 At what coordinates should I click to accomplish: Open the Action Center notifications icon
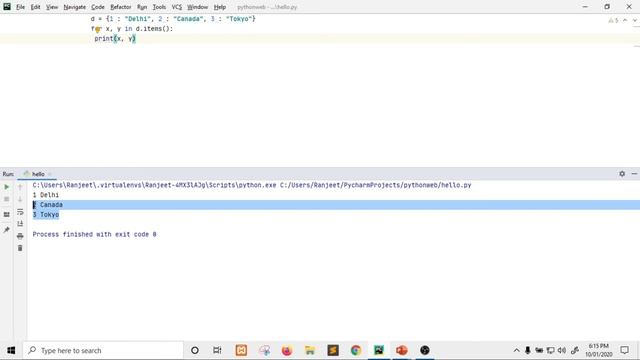(624, 350)
